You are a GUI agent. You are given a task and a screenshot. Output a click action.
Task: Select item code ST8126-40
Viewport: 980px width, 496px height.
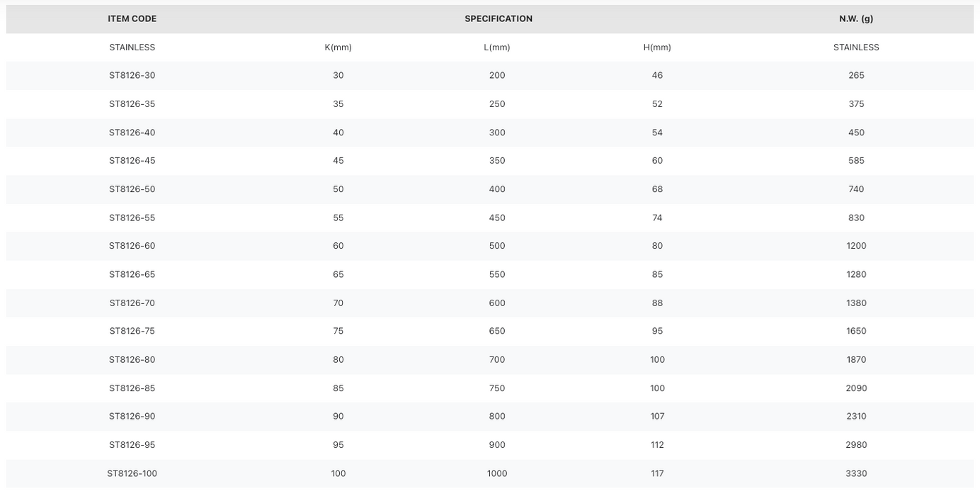tap(132, 133)
